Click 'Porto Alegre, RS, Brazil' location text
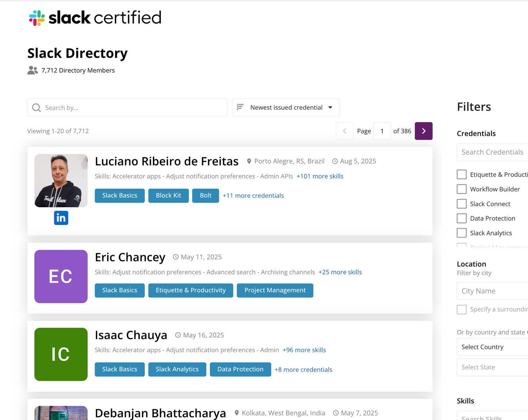Image resolution: width=528 pixels, height=420 pixels. pyautogui.click(x=289, y=161)
